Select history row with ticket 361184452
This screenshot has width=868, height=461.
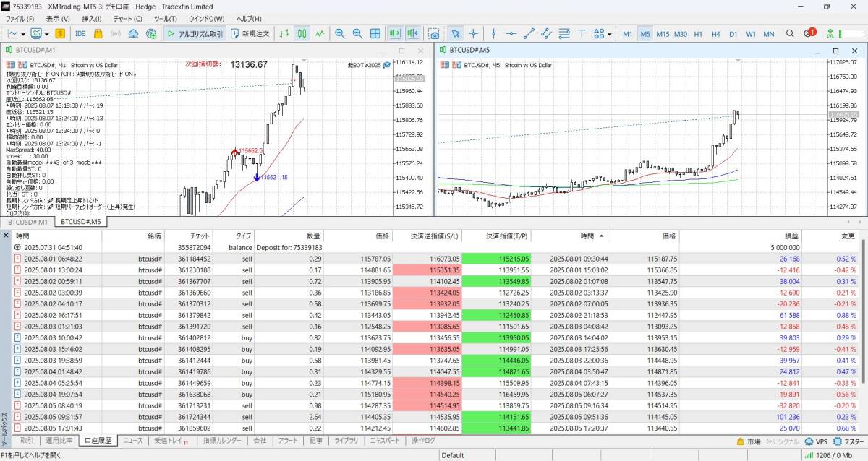434,258
